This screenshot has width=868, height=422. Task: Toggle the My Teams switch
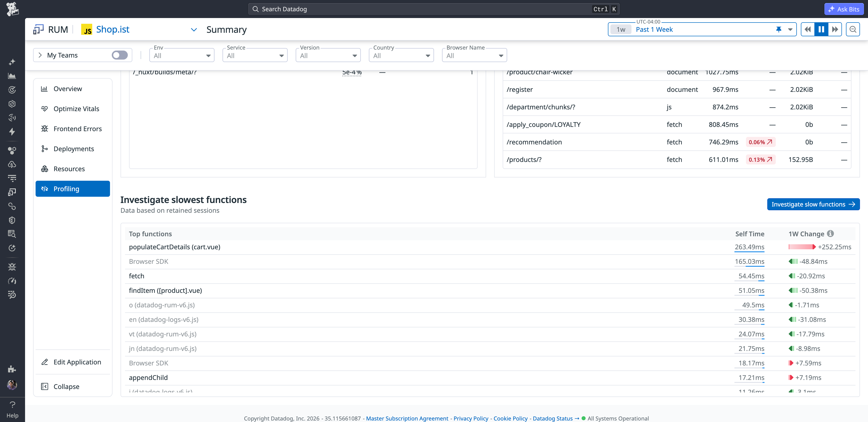click(x=120, y=55)
